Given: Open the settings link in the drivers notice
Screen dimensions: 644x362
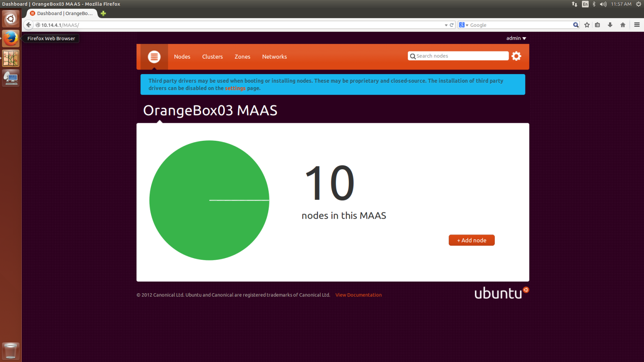Looking at the screenshot, I should click(x=235, y=88).
